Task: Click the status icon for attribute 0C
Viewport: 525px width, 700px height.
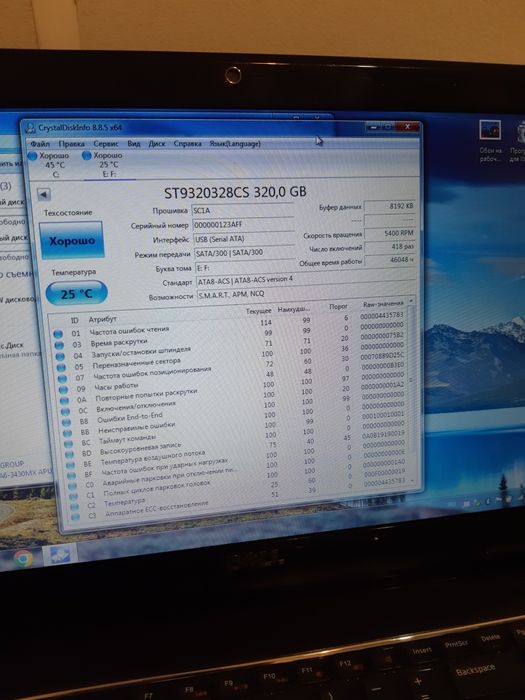Action: point(66,411)
